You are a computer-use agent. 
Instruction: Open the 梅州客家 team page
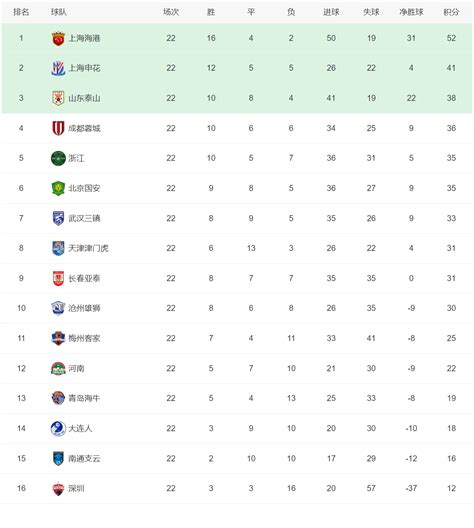(x=84, y=338)
